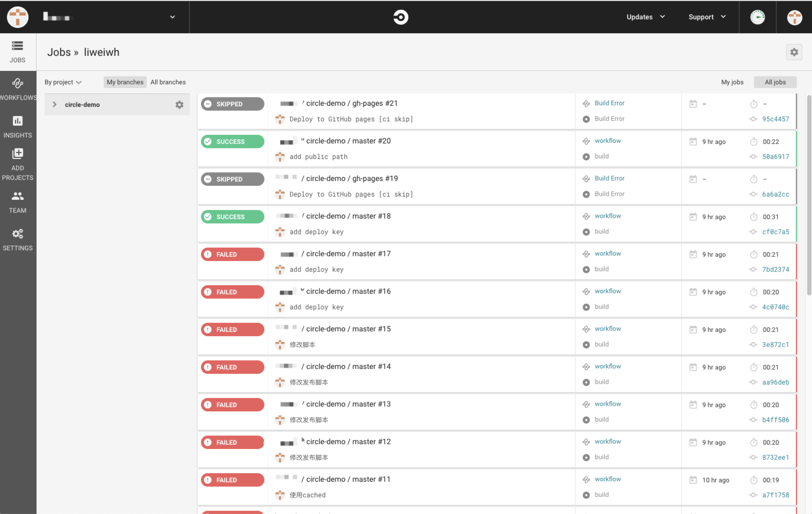812x514 pixels.
Task: Open the By project dropdown
Action: (63, 82)
